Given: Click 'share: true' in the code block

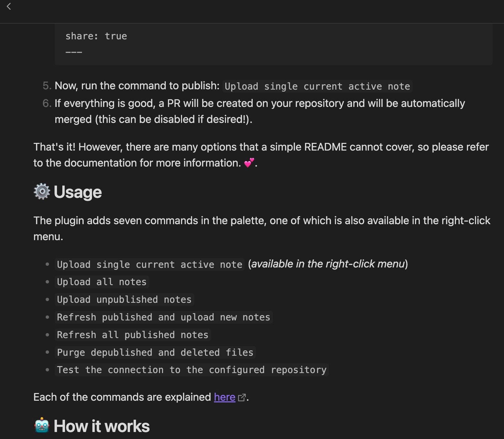Looking at the screenshot, I should (96, 36).
